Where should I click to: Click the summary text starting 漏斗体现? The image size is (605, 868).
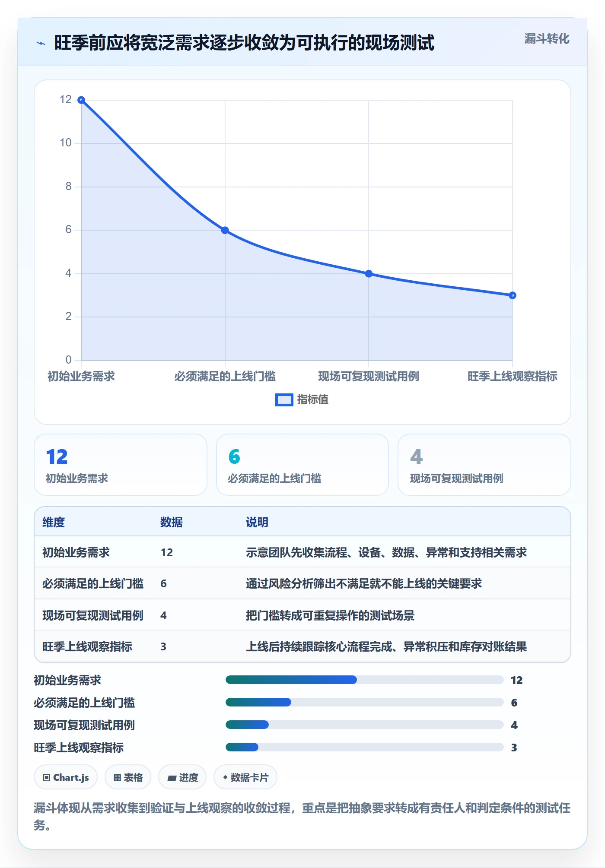point(302,817)
